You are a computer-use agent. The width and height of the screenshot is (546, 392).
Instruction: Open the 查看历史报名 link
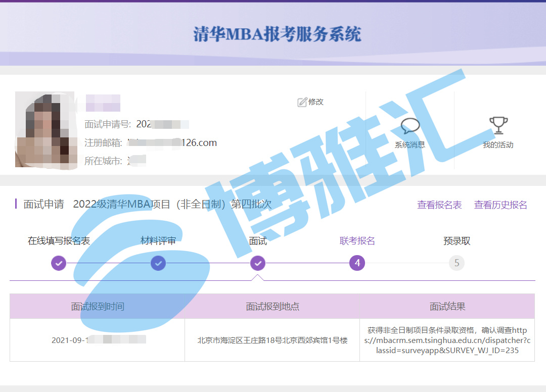500,205
